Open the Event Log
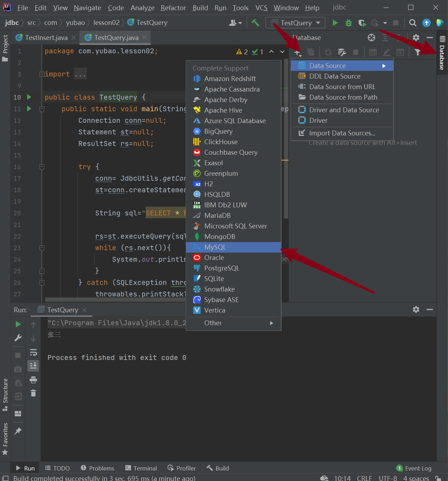The height and width of the screenshot is (481, 448). pyautogui.click(x=414, y=468)
